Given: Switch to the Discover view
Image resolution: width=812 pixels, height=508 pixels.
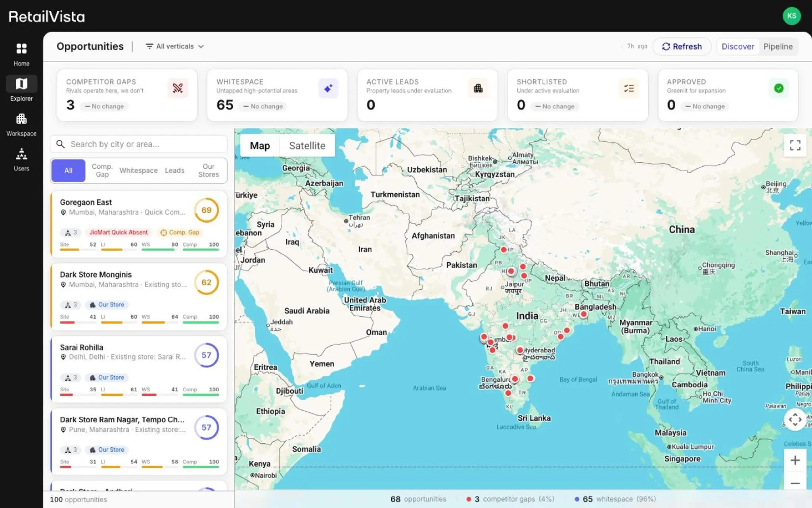Looking at the screenshot, I should click(x=737, y=46).
